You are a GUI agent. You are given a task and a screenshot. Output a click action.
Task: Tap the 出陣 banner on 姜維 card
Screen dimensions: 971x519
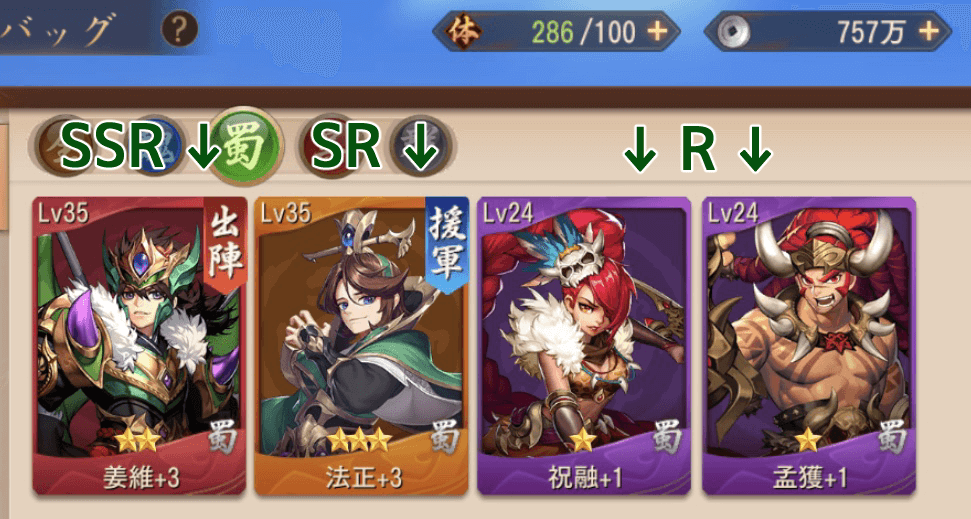pyautogui.click(x=224, y=246)
